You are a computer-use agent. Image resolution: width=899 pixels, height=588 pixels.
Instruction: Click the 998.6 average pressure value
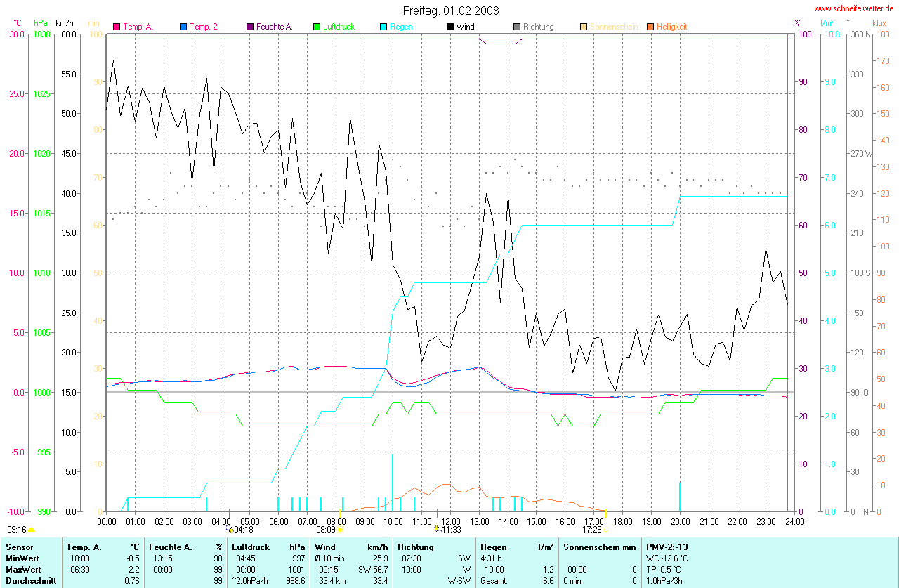pyautogui.click(x=295, y=581)
